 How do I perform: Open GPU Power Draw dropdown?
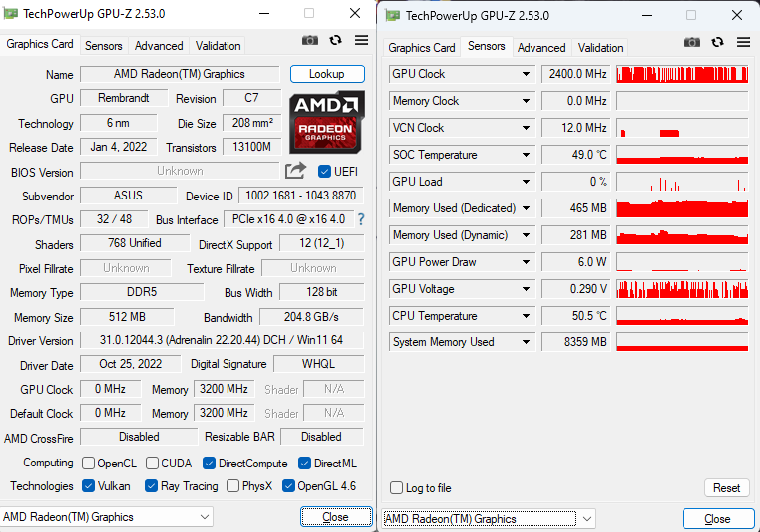pos(526,262)
